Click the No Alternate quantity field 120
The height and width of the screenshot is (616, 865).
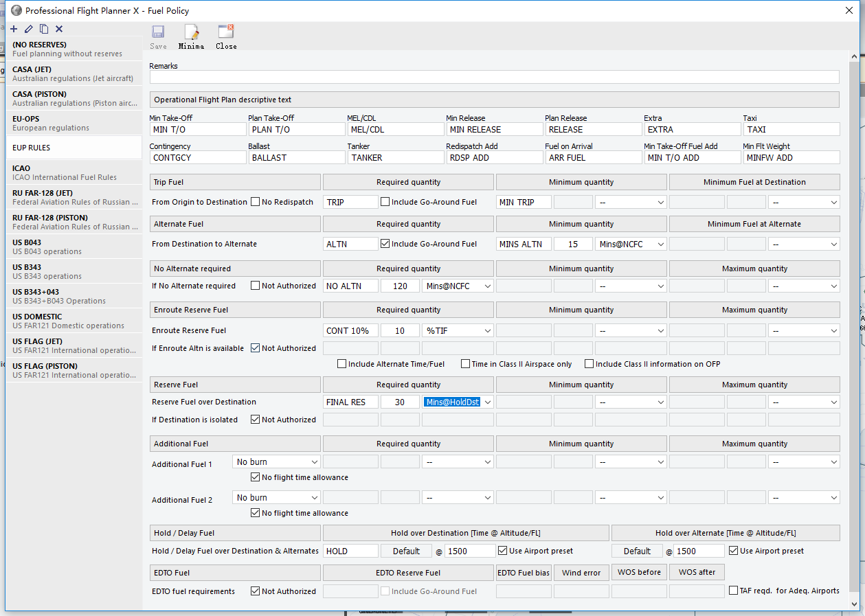(x=400, y=286)
